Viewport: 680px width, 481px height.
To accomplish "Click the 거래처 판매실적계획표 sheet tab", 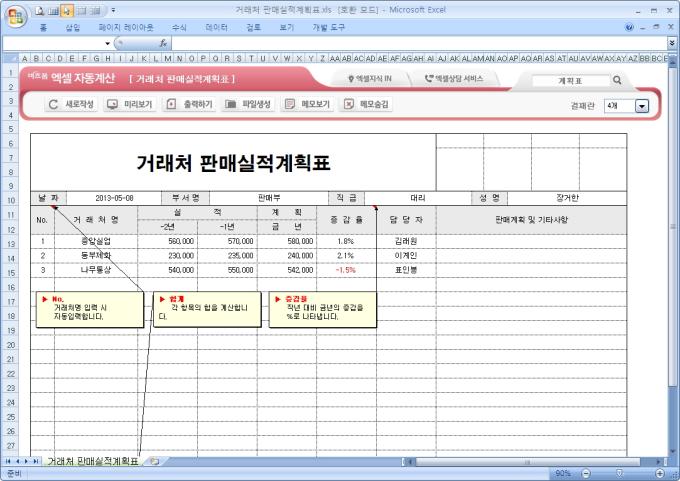I will tap(92, 461).
